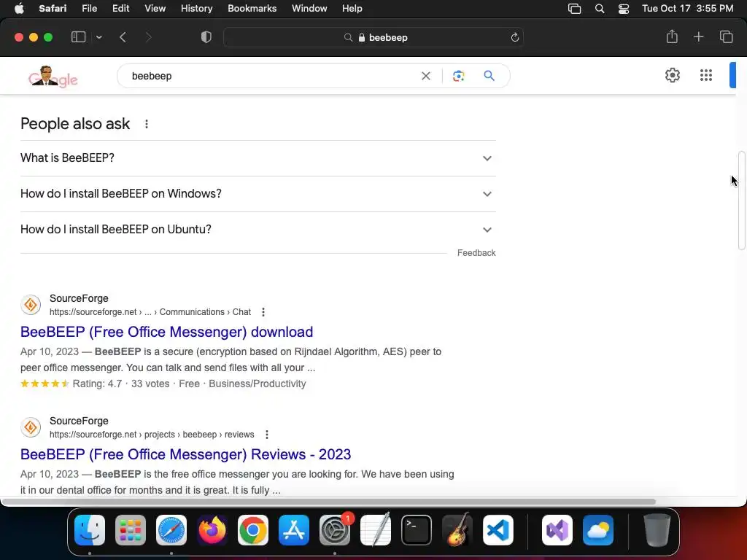Open the Window menu
Screen dimensions: 747x560
309,9
